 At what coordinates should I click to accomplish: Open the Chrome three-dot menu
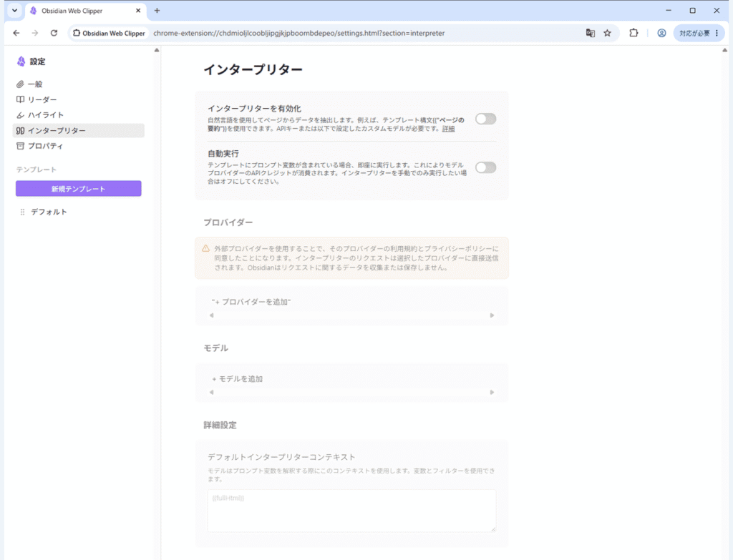(717, 33)
